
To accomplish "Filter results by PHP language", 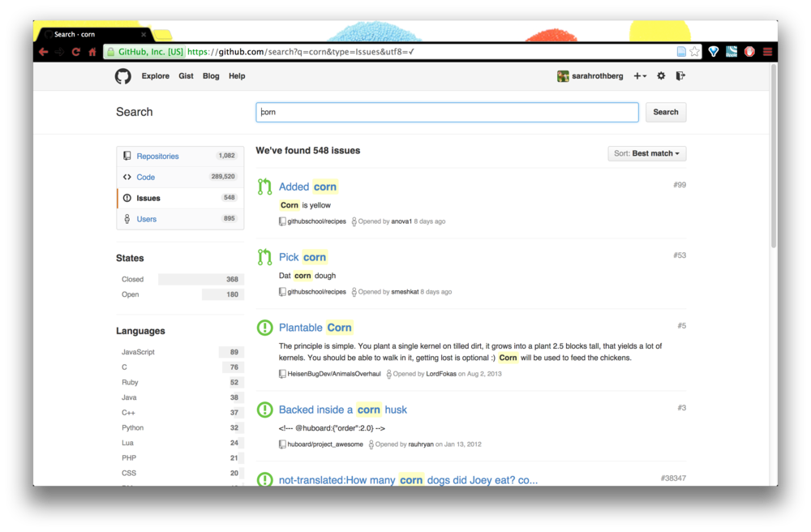I will [180, 458].
